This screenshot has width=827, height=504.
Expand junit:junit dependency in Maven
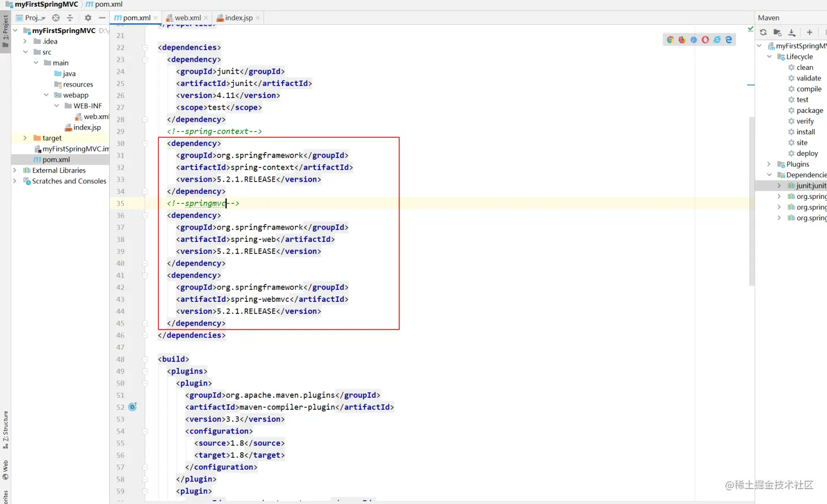(779, 186)
